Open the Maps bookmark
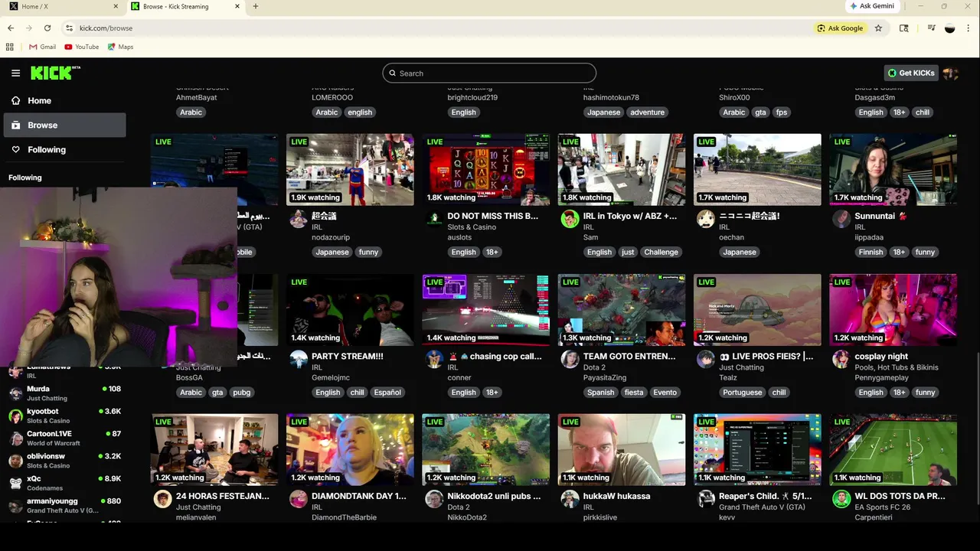The image size is (980, 551). pyautogui.click(x=121, y=47)
